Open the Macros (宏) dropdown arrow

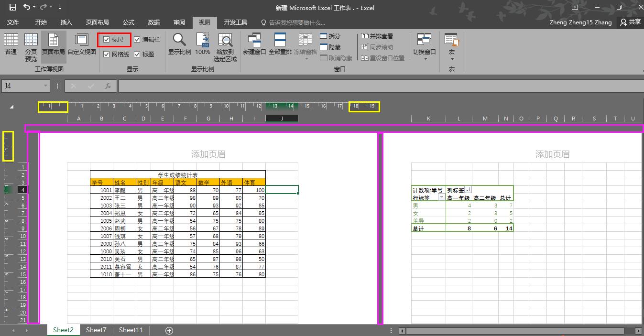[452, 59]
